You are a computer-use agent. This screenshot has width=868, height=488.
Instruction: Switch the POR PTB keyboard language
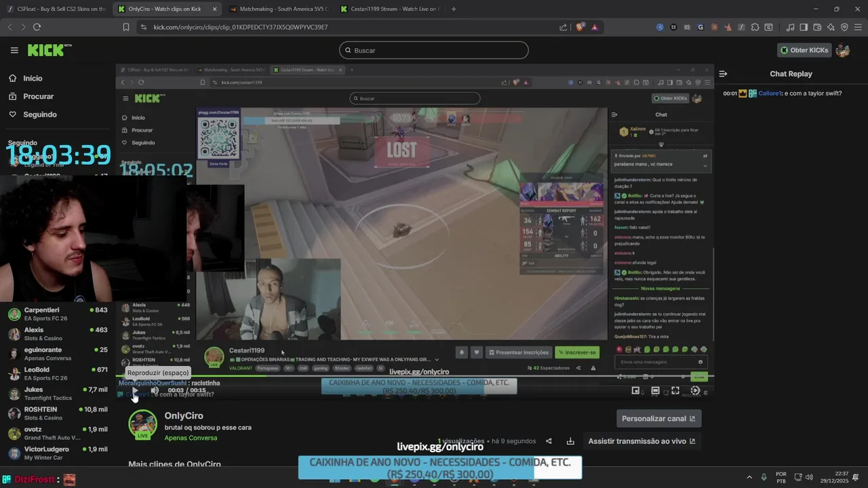click(x=781, y=477)
